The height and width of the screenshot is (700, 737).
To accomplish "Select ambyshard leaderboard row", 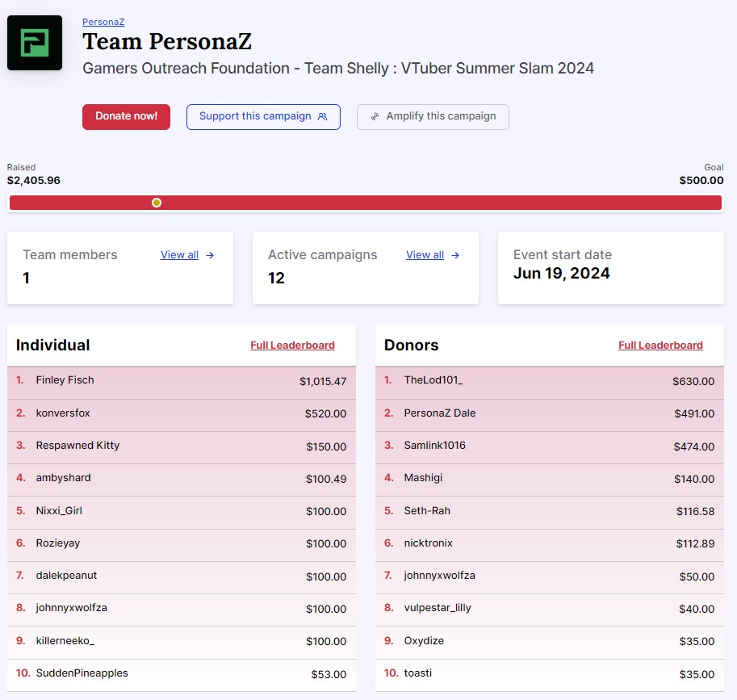I will coord(182,480).
